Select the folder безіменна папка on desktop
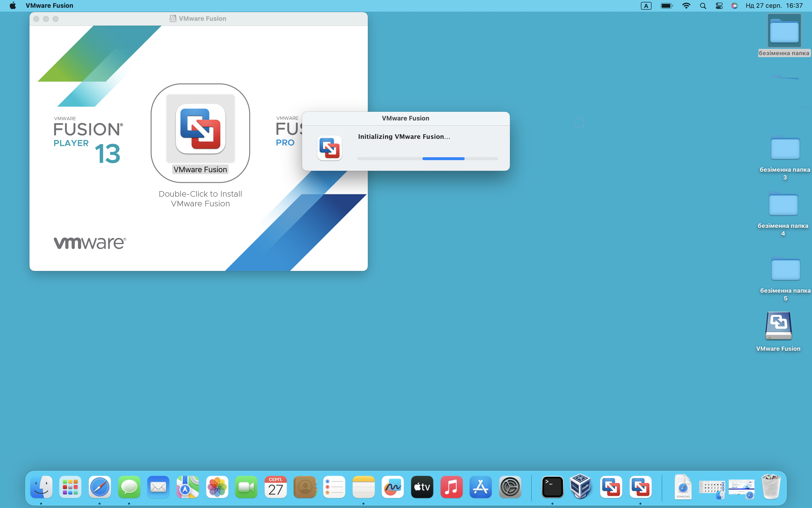The width and height of the screenshot is (812, 508). pos(784,31)
